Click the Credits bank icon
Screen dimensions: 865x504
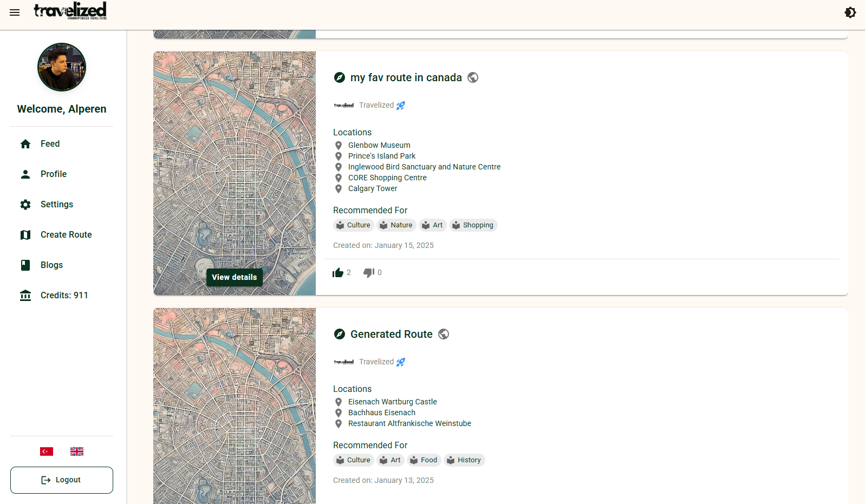click(x=25, y=295)
